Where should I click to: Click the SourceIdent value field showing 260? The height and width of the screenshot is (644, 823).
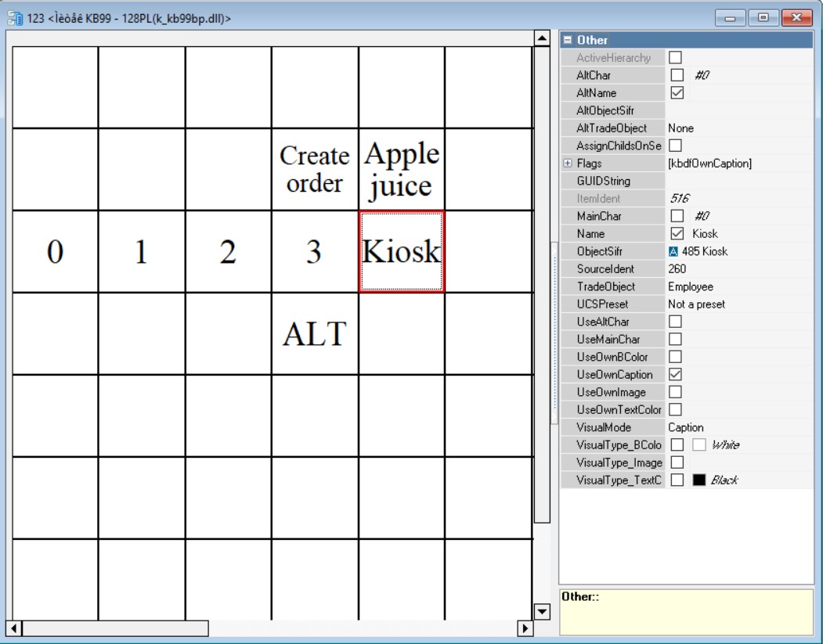click(738, 268)
